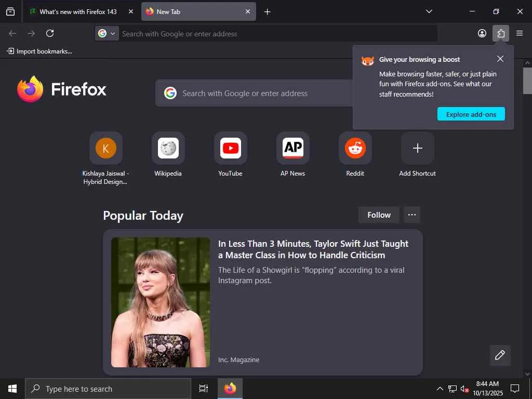Open Import bookmarks in bookmarks toolbar

click(x=39, y=51)
